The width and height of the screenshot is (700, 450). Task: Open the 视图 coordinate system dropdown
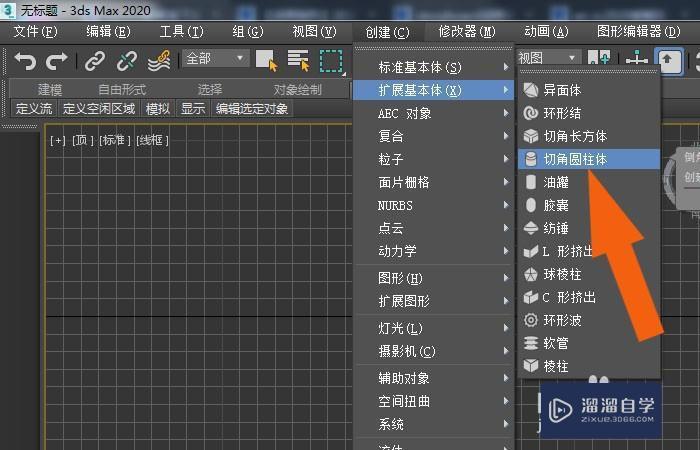tap(548, 58)
